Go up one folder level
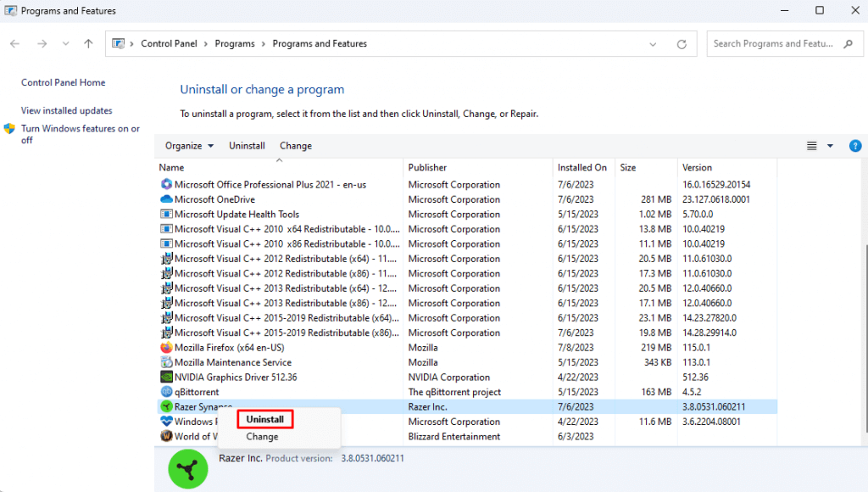The width and height of the screenshot is (868, 492). [88, 44]
